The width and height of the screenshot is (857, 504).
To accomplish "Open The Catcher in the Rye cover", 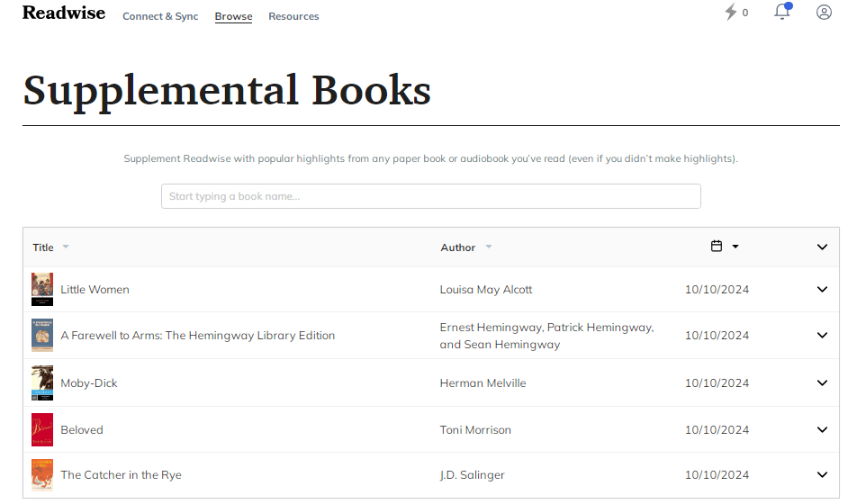I will coord(42,474).
